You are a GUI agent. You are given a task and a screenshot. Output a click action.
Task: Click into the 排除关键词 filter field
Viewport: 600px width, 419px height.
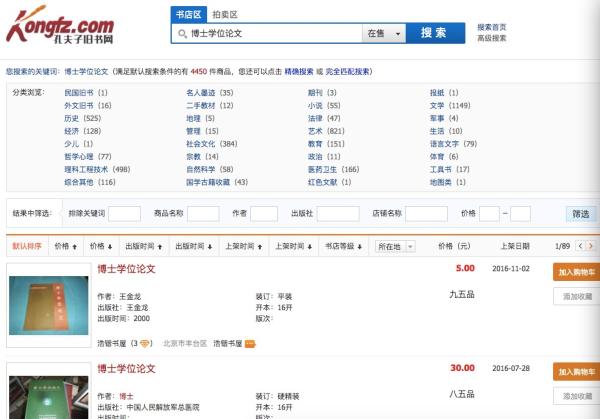[x=124, y=213]
